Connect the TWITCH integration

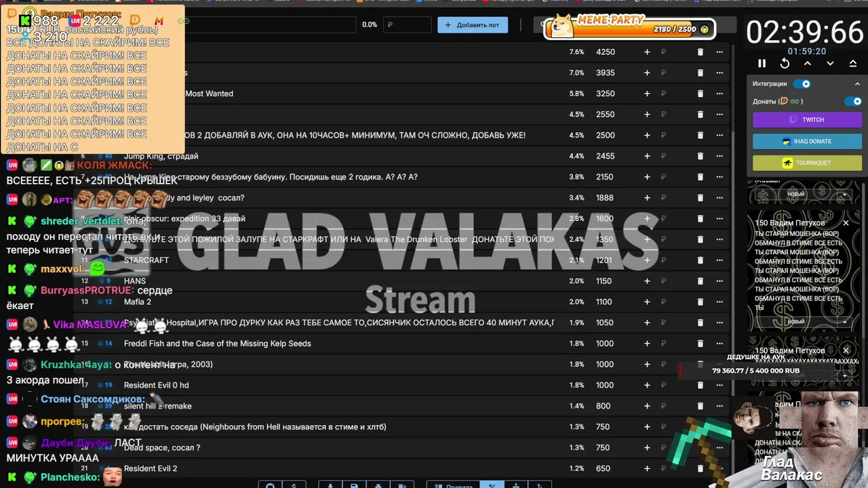click(807, 119)
